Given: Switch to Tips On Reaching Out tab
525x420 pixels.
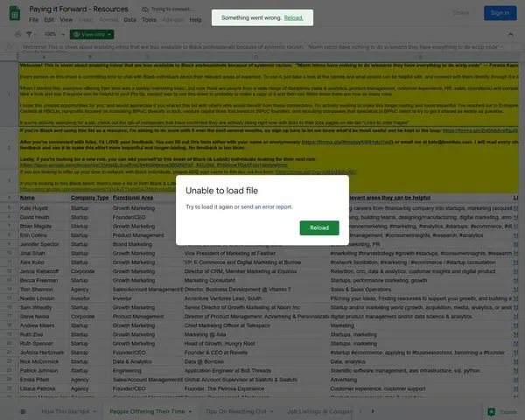Looking at the screenshot, I should click(x=235, y=411).
